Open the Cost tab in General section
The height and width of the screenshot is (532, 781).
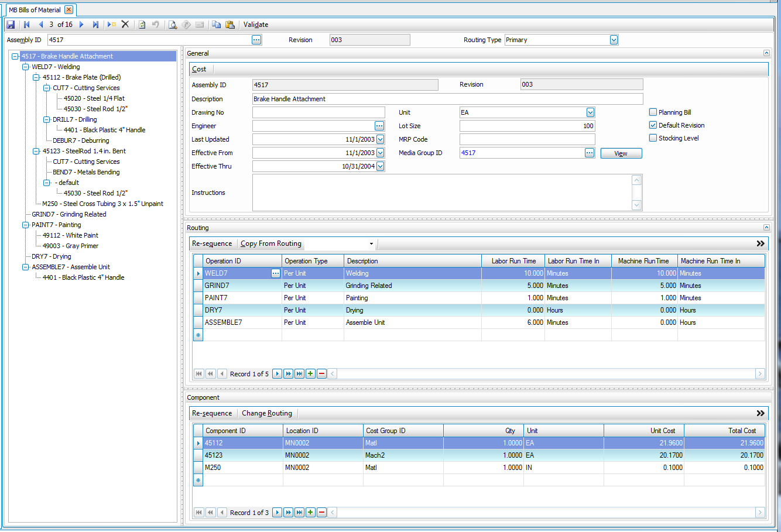[x=199, y=69]
